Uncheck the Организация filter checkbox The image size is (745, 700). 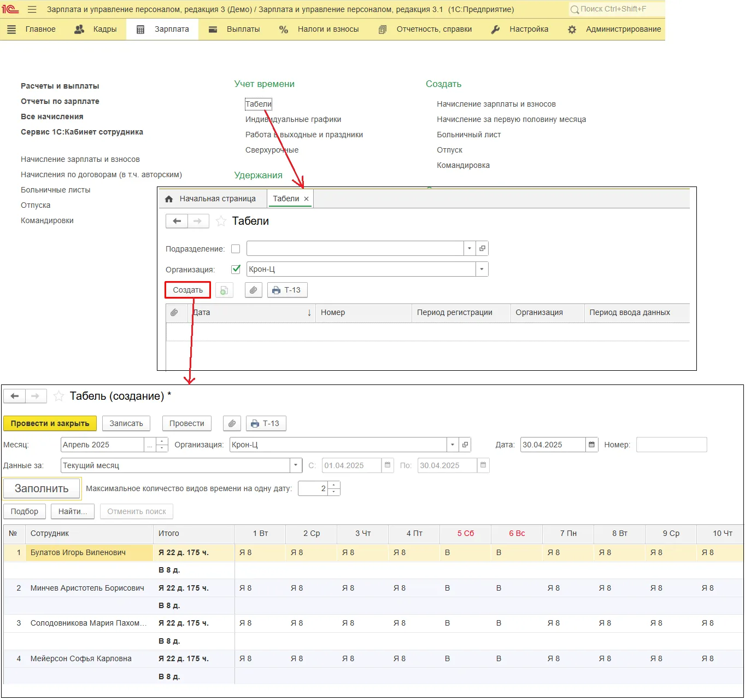click(236, 269)
